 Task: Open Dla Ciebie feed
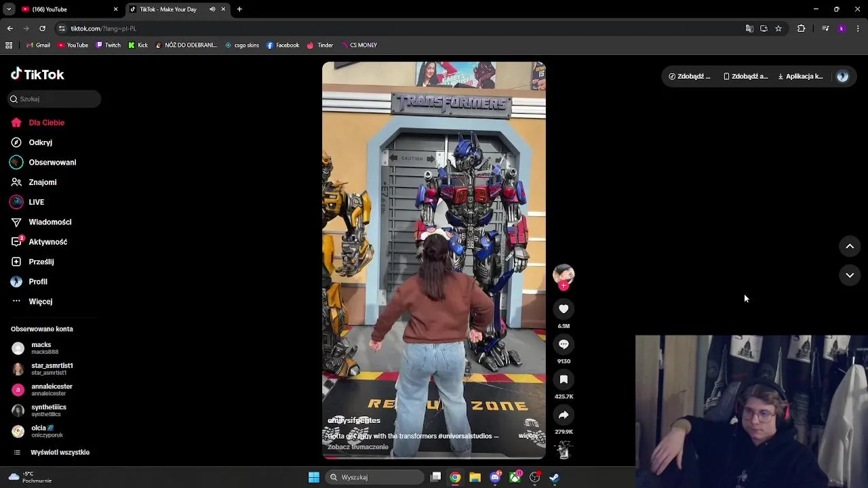tap(39, 123)
